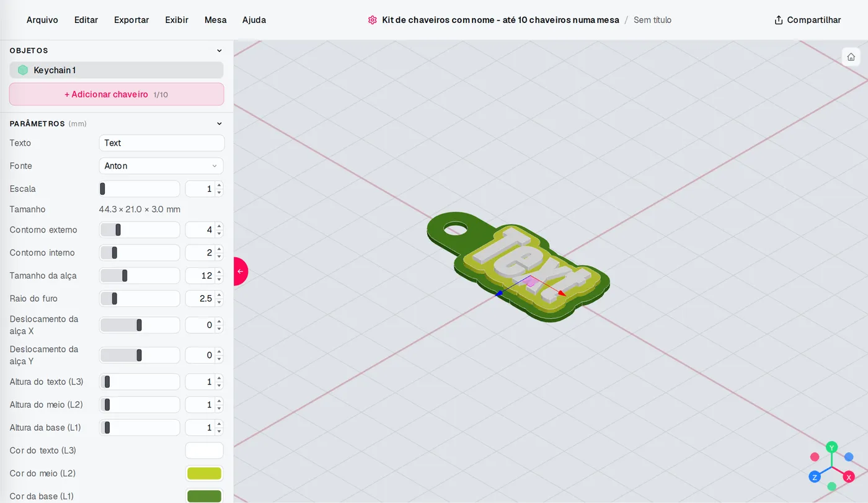Open the Arquivo menu
868x503 pixels.
(x=42, y=20)
